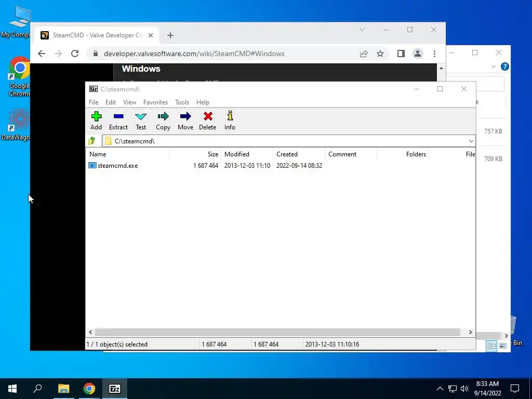This screenshot has height=399, width=532.
Task: Toggle Chrome's side panel icon
Action: [x=401, y=54]
